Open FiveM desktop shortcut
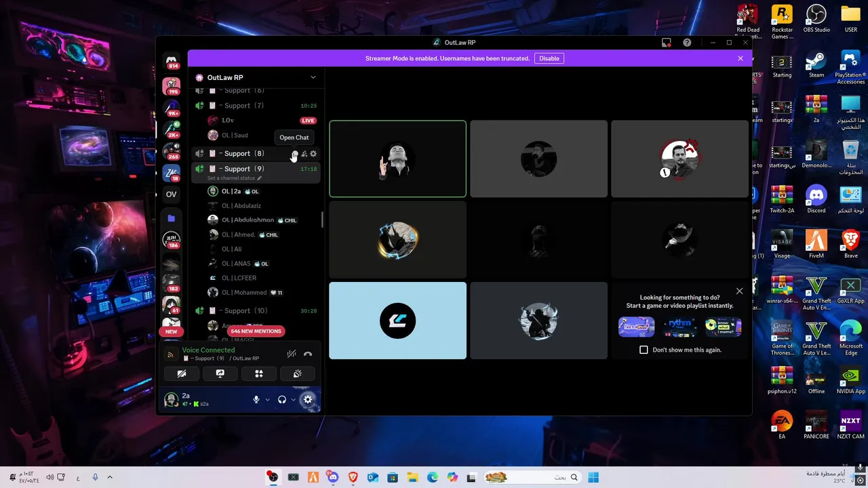 pyautogui.click(x=816, y=245)
